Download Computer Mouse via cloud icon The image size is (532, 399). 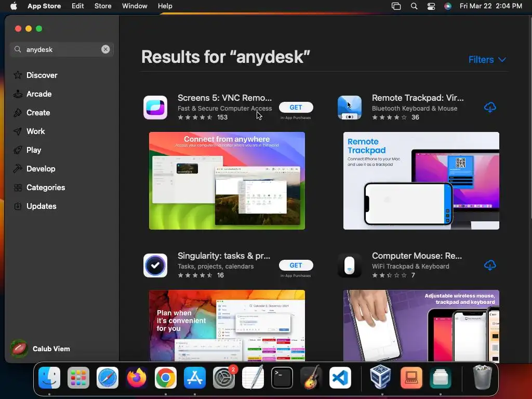[490, 265]
